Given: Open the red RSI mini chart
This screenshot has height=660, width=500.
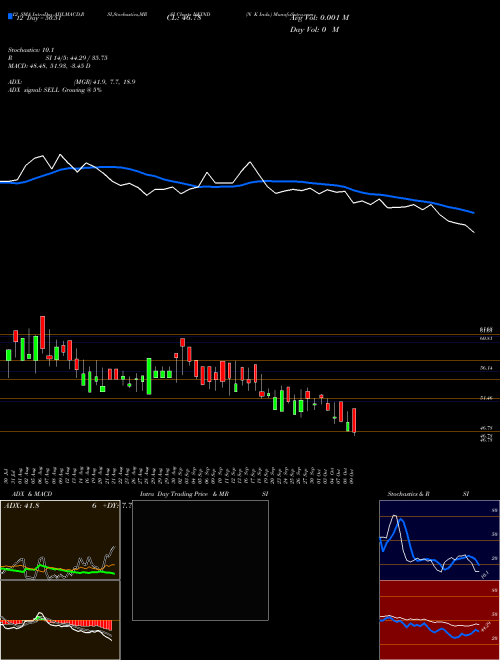Looking at the screenshot, I should coord(439,620).
